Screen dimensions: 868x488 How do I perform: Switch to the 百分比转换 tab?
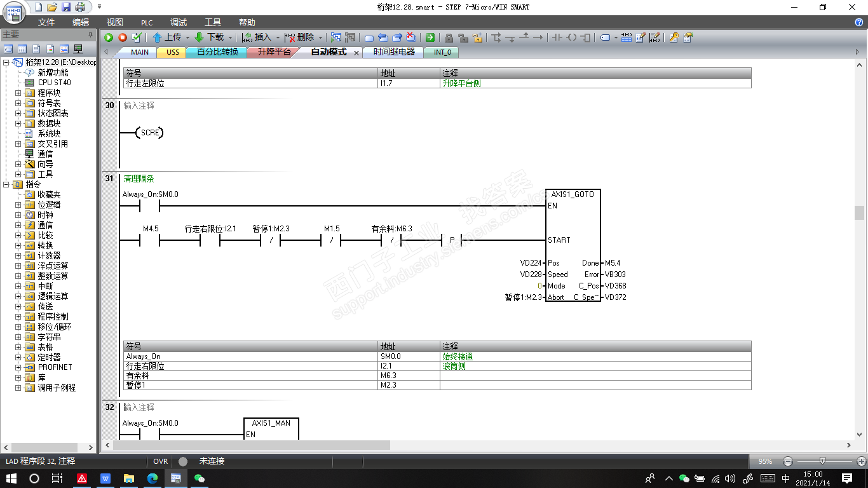217,52
